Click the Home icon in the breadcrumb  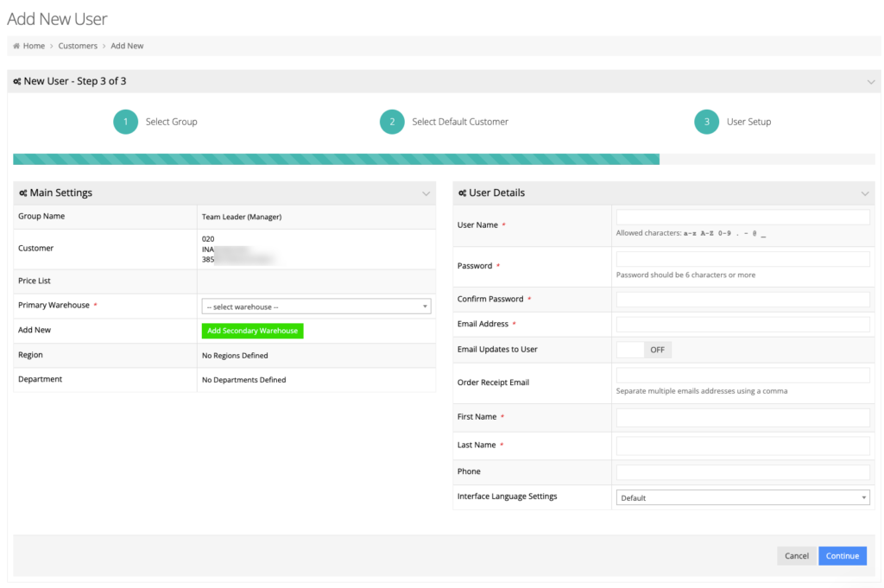click(x=15, y=46)
